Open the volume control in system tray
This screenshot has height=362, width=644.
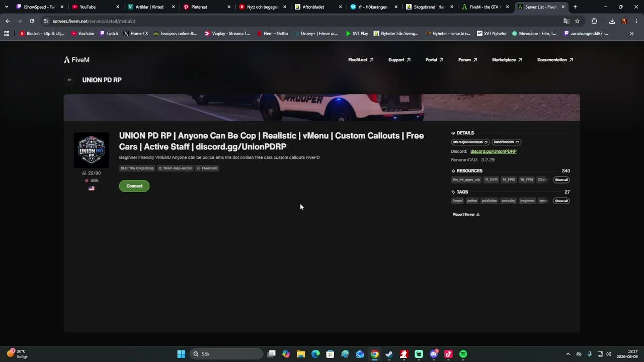point(609,354)
